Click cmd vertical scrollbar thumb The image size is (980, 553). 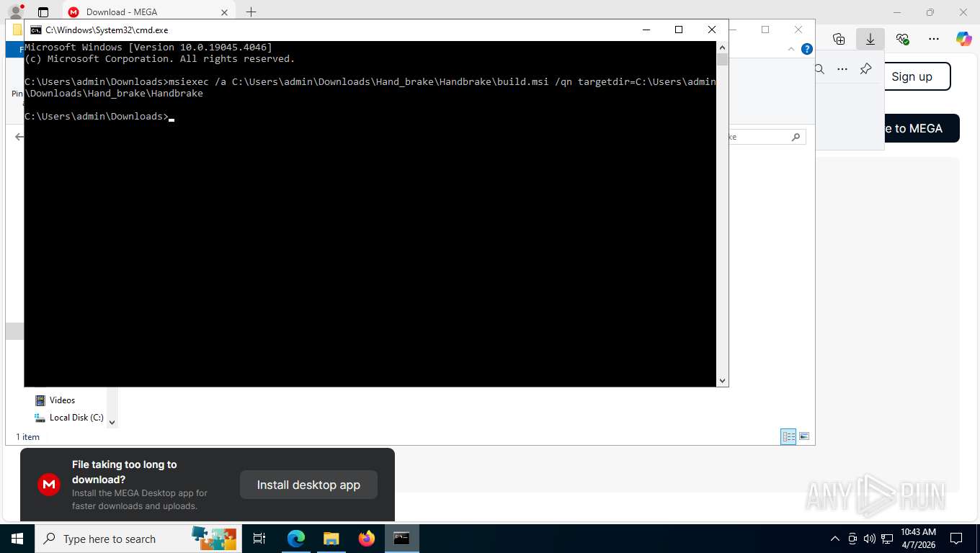click(723, 59)
